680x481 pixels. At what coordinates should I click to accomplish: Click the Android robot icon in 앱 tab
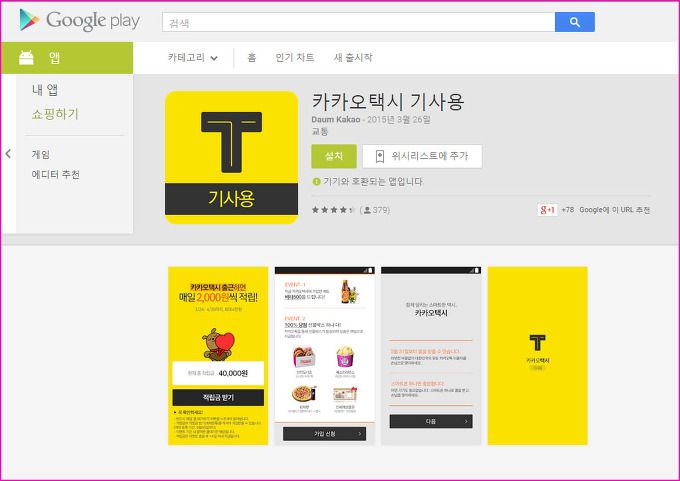(26, 58)
